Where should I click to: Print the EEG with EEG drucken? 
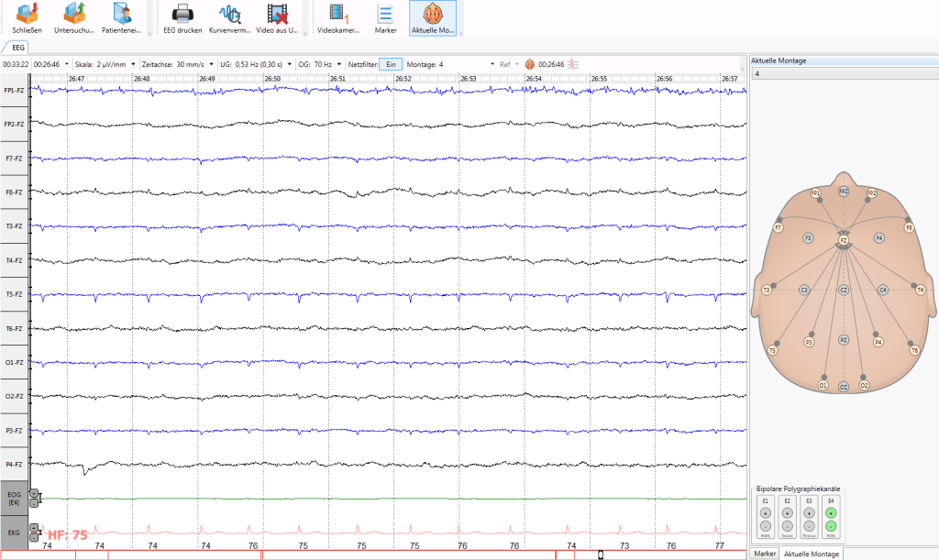coord(182,18)
